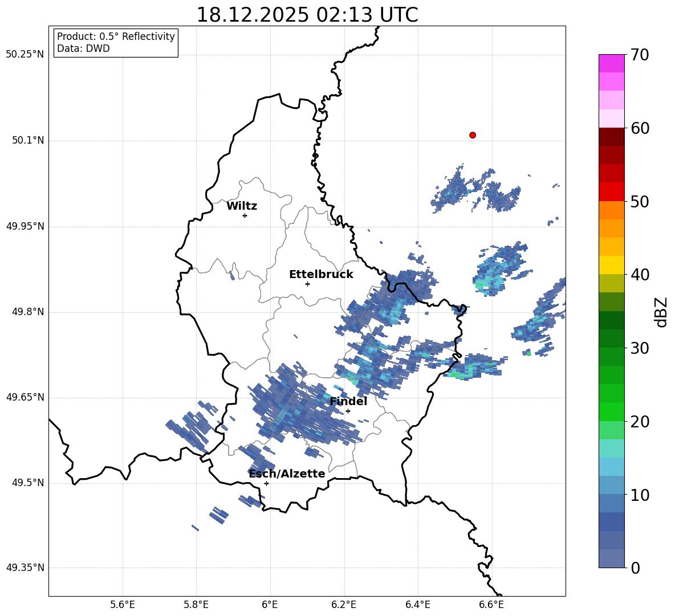This screenshot has height=616, width=675.
Task: Click the Wiltz station label
Action: tap(242, 206)
